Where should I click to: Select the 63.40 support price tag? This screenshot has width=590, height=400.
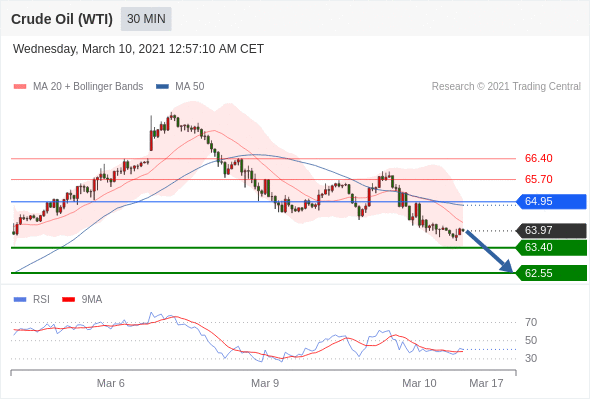pyautogui.click(x=551, y=248)
